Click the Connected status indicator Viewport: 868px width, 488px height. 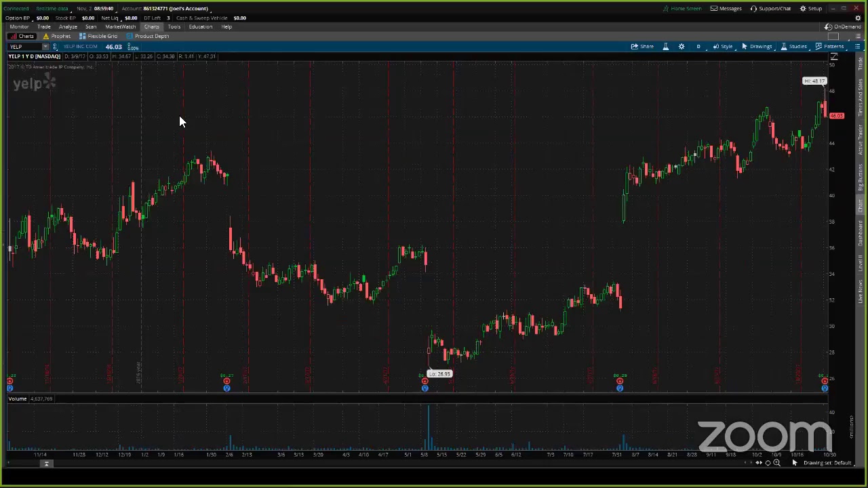pos(16,9)
